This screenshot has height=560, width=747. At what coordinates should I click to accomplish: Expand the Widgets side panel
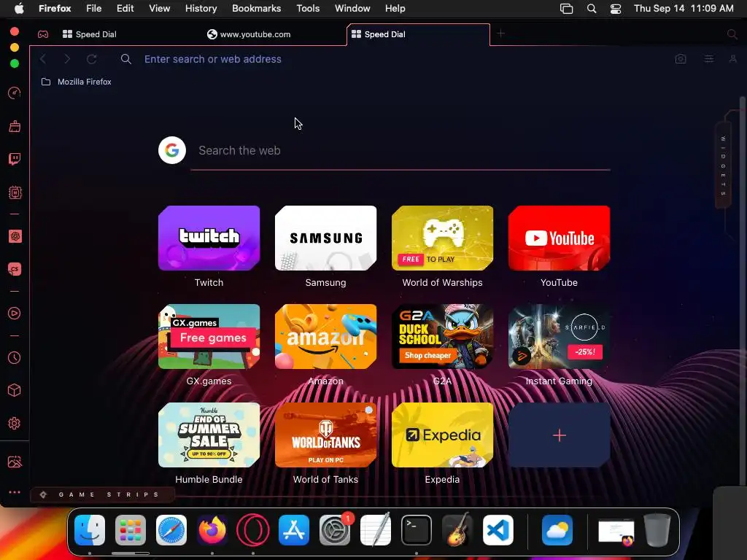coord(723,166)
